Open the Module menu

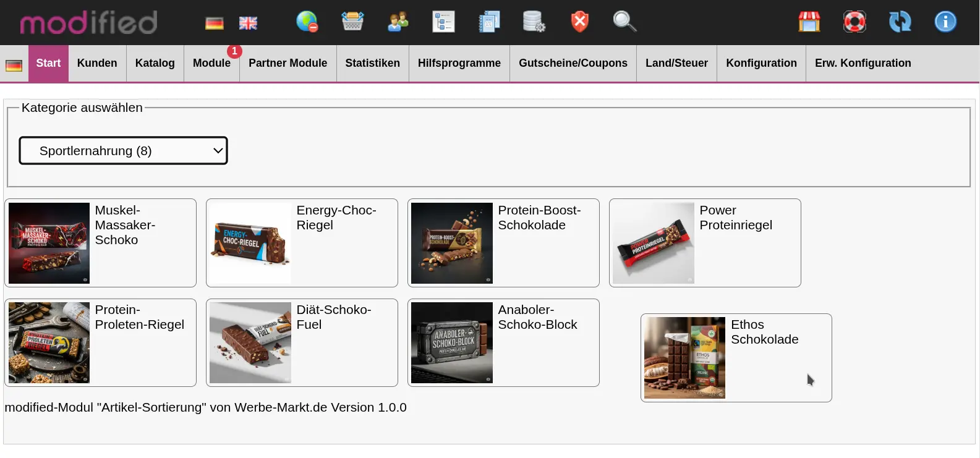[211, 63]
